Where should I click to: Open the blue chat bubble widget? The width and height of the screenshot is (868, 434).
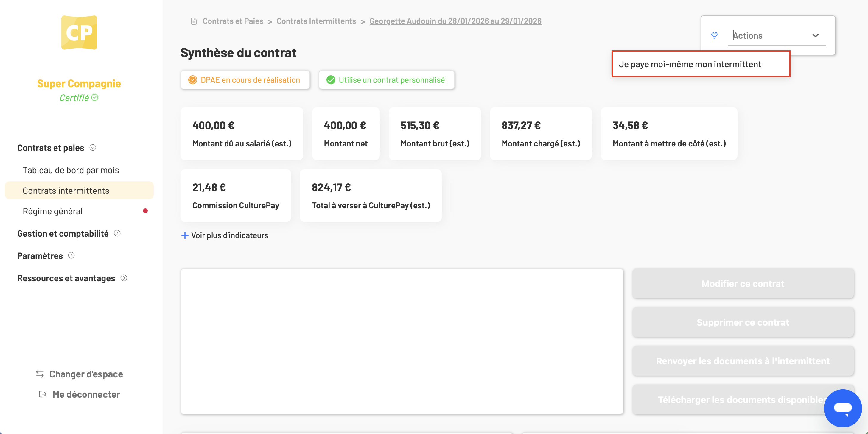(843, 408)
